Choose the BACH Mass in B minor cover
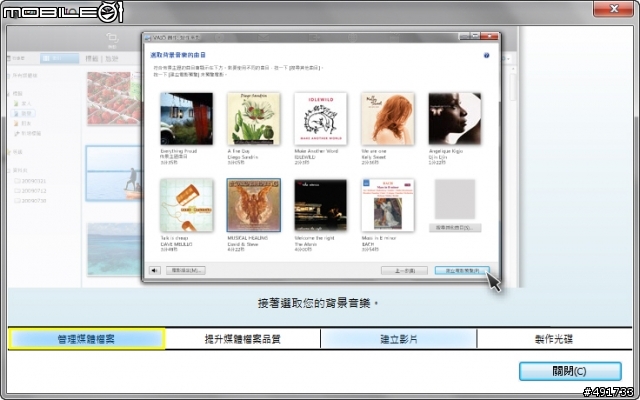Screen dimensions: 640x400 [x=387, y=205]
